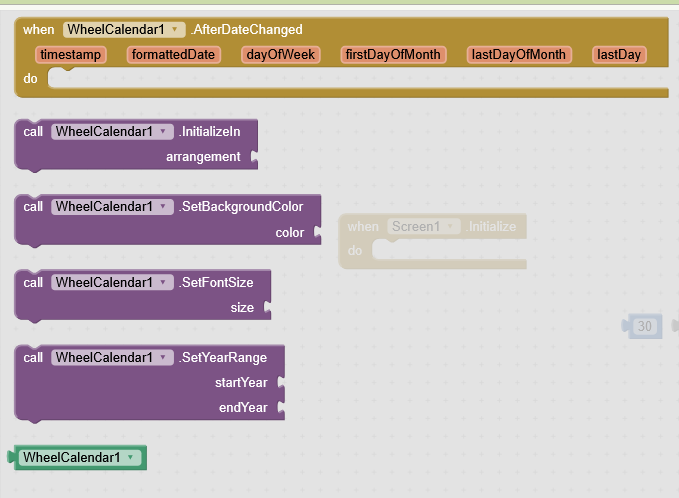
Task: Select the firstDayOfMonth parameter
Action: [x=393, y=55]
